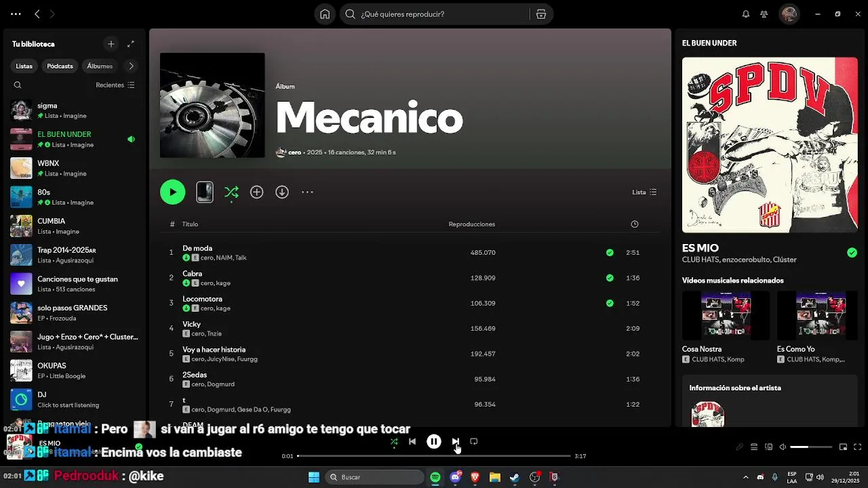Screen dimensions: 868x488
Task: Open Cosa Nostra music video
Action: coord(726,327)
